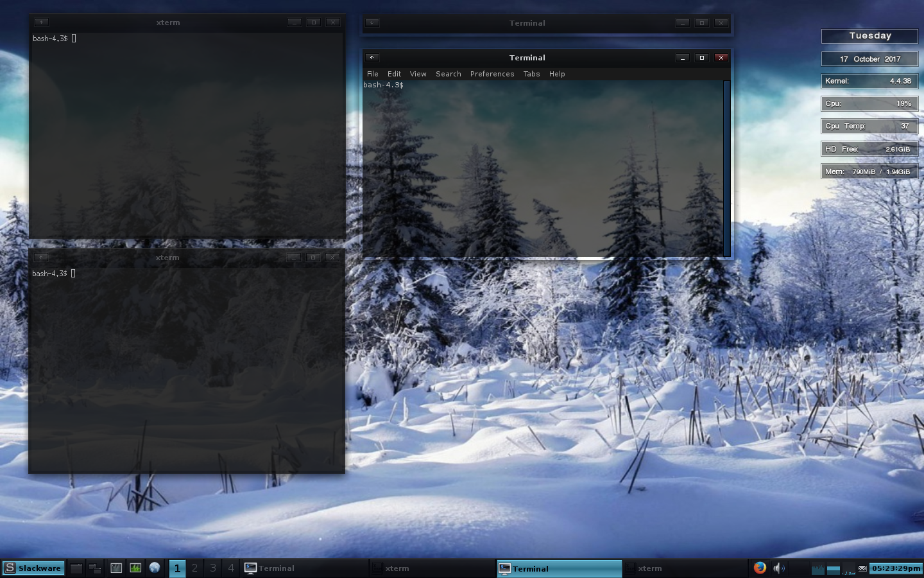Open the File menu in Terminal

pos(373,74)
